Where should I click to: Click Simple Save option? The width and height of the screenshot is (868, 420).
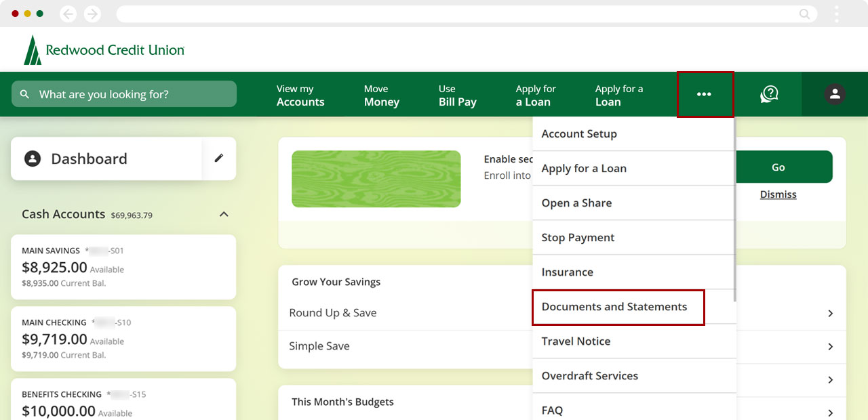pos(319,346)
